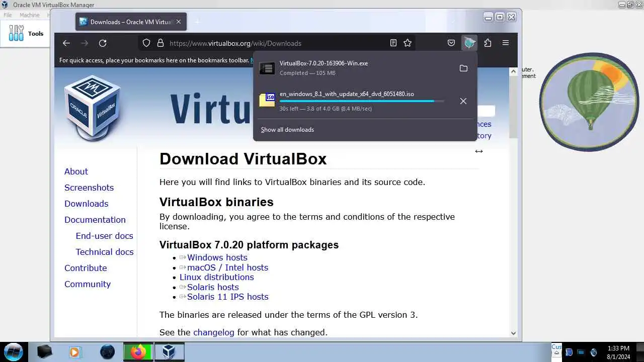Open the media player taskbar icon
The image size is (644, 362).
click(74, 352)
